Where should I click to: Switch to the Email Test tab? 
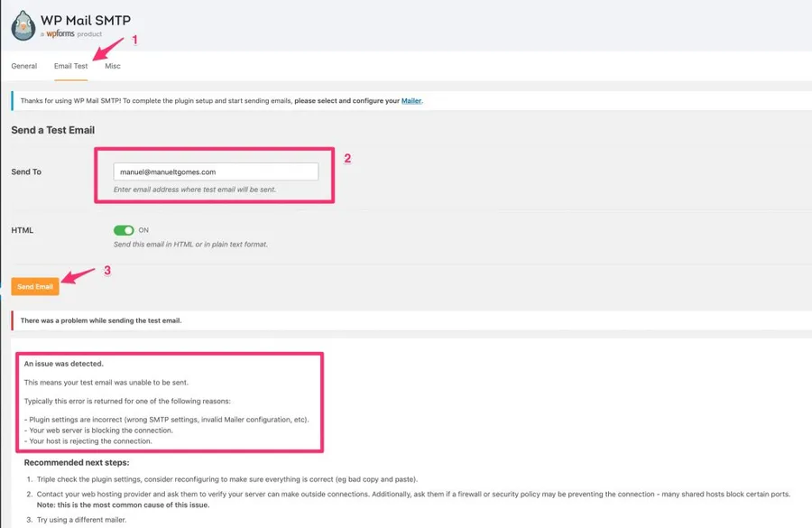click(x=70, y=66)
